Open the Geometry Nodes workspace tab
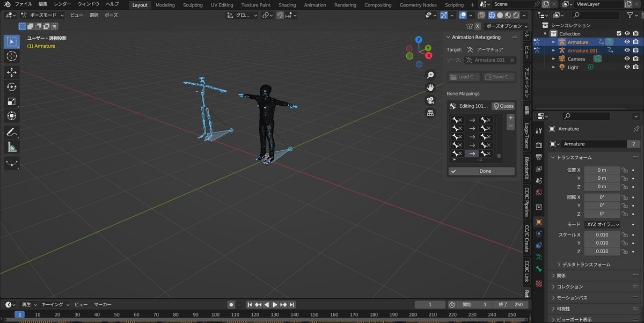 point(418,5)
